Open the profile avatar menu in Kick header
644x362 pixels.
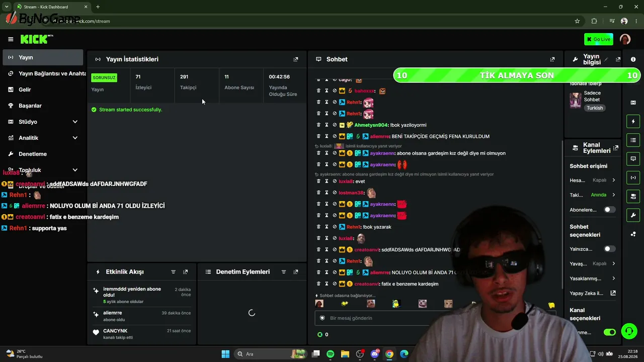pyautogui.click(x=625, y=39)
